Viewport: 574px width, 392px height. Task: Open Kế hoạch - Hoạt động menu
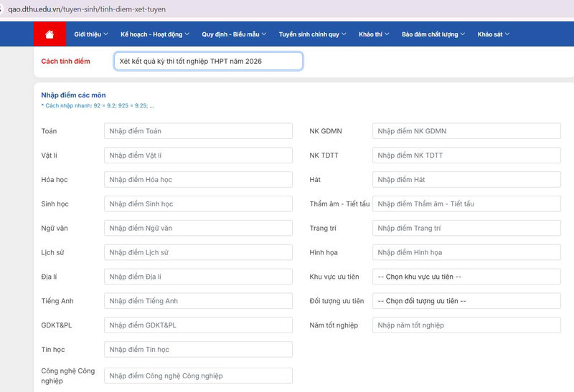tap(155, 34)
